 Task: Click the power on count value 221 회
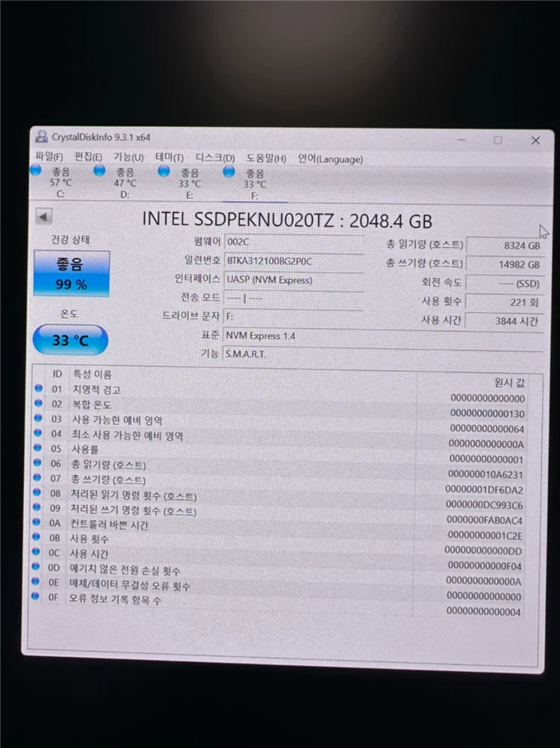[504, 302]
